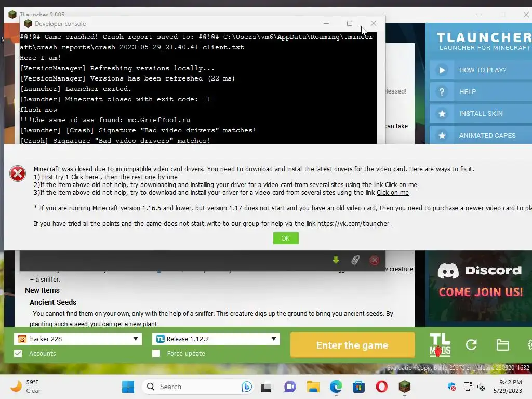Open Microsoft Store from the taskbar
This screenshot has width=532, height=399.
click(x=358, y=387)
